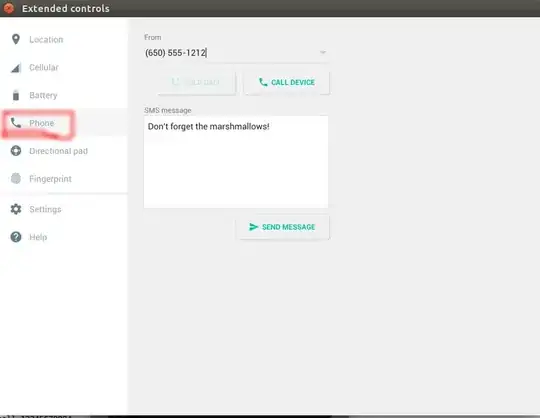The height and width of the screenshot is (418, 540).
Task: Click the From phone number field
Action: tap(236, 53)
